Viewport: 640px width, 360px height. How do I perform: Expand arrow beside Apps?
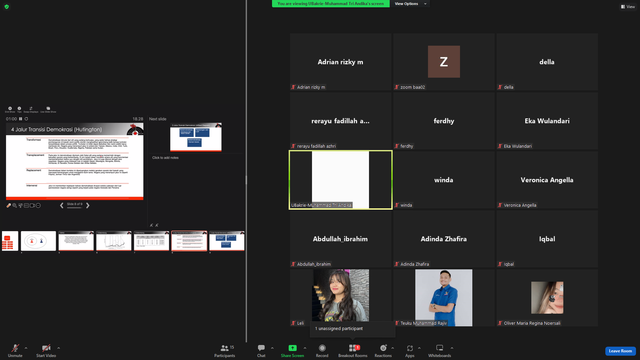[x=419, y=348]
